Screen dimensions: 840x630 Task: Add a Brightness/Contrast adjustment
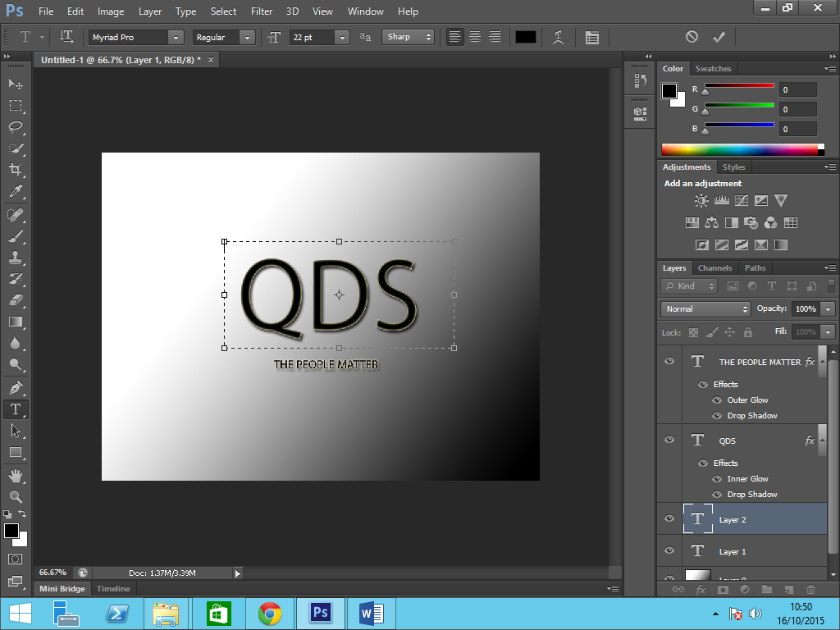click(701, 200)
